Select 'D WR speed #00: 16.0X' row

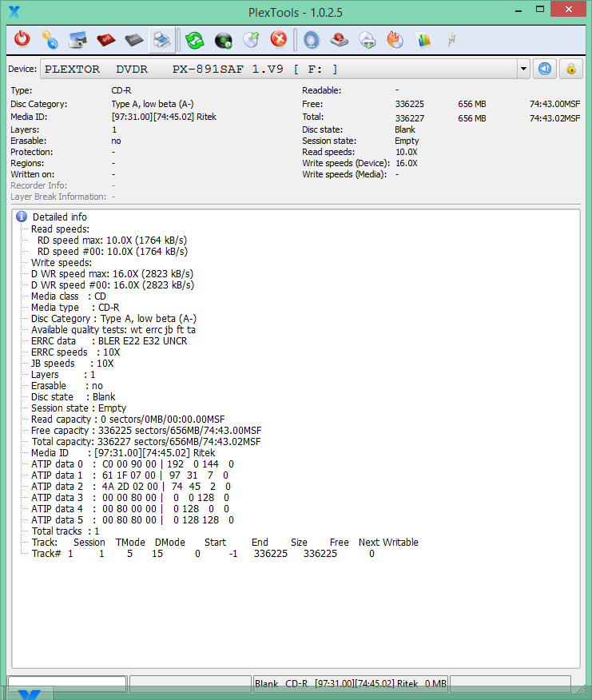(113, 284)
